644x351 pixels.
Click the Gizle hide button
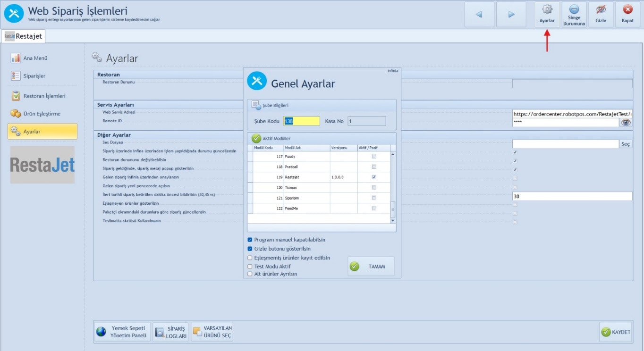click(601, 15)
